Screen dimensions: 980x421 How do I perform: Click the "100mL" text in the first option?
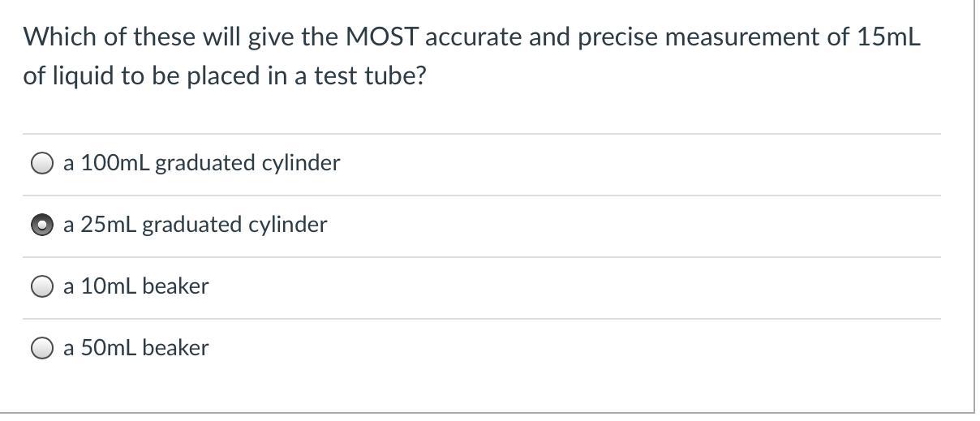[114, 163]
